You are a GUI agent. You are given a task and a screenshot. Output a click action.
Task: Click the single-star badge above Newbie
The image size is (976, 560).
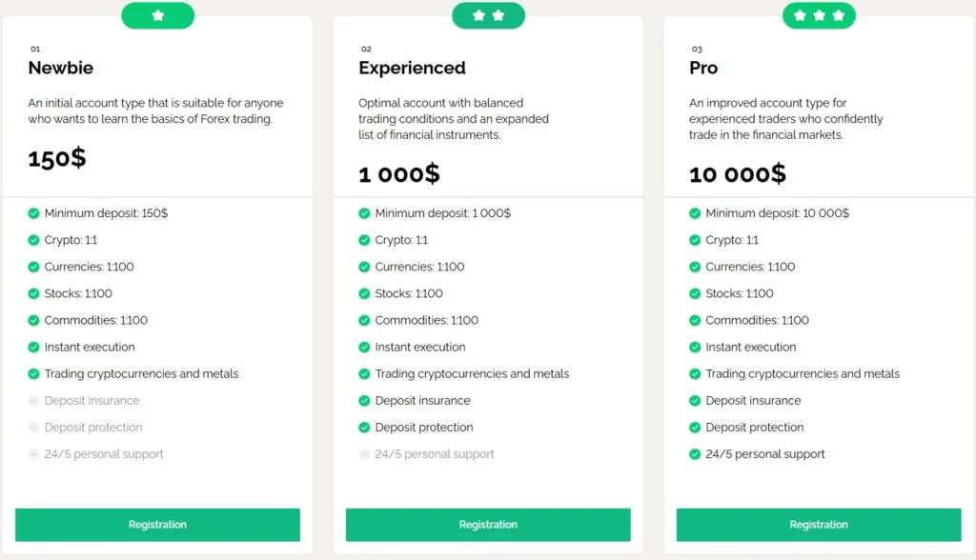[157, 15]
